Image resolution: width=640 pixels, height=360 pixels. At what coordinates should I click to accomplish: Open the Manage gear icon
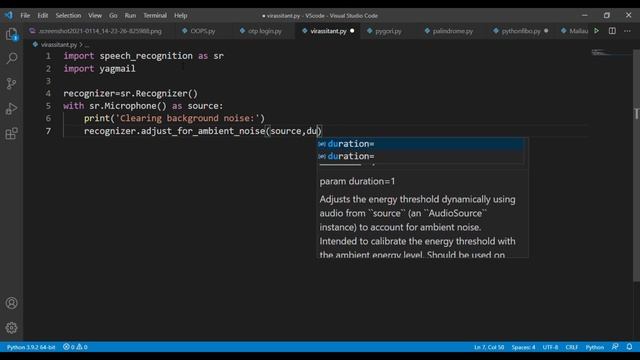pos(11,328)
